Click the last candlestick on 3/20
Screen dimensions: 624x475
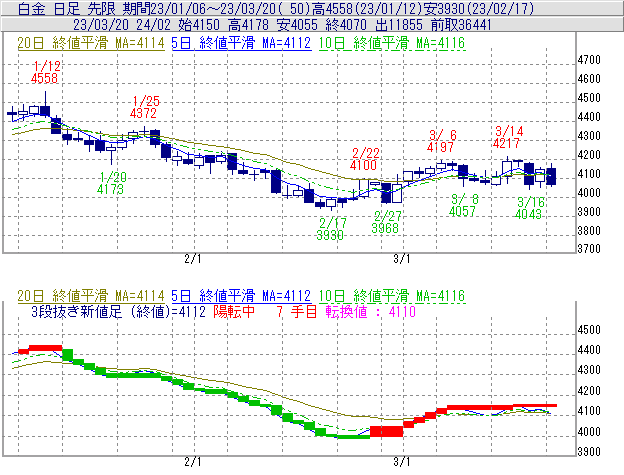point(551,175)
